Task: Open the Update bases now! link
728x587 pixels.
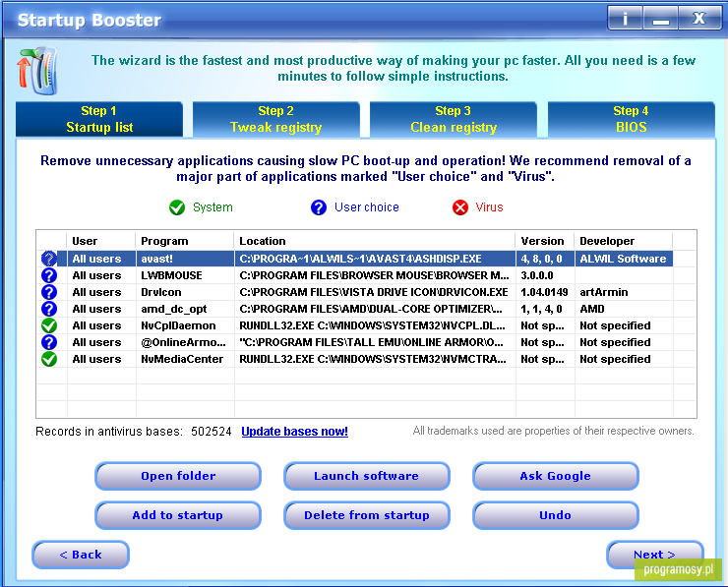Action: click(295, 432)
